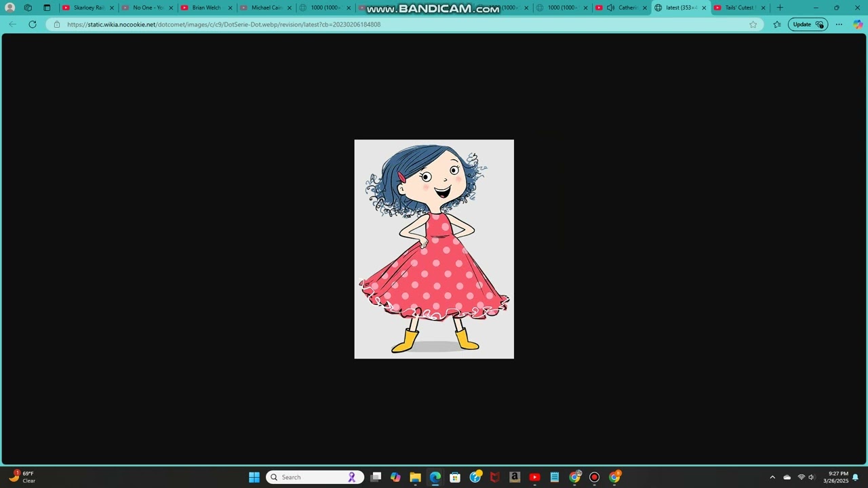The width and height of the screenshot is (868, 488).
Task: Click the Microsoft Edge taskbar icon
Action: [435, 477]
